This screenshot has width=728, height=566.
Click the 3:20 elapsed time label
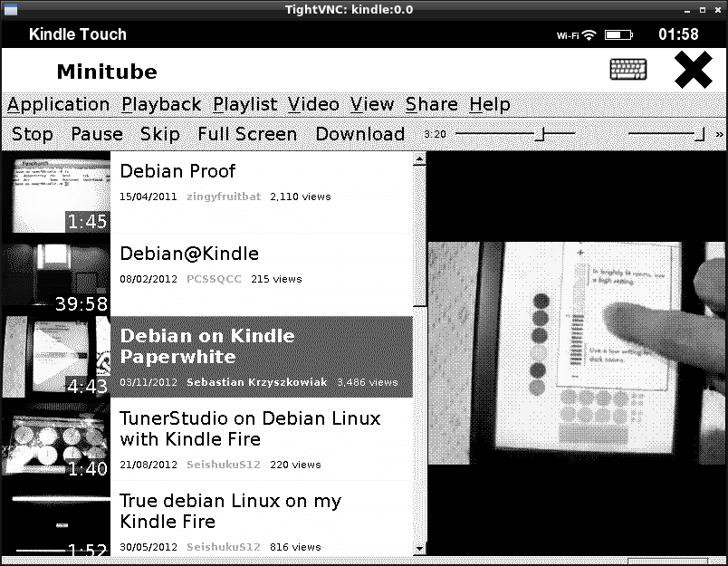pos(435,134)
